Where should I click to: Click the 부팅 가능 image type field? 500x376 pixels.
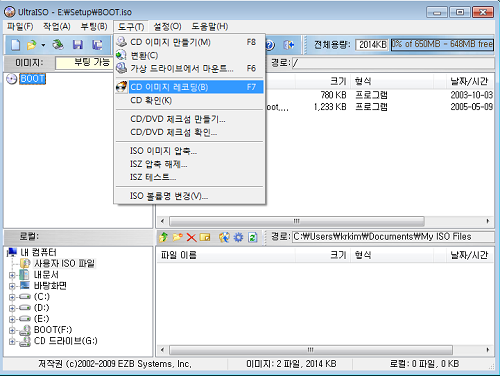point(84,63)
